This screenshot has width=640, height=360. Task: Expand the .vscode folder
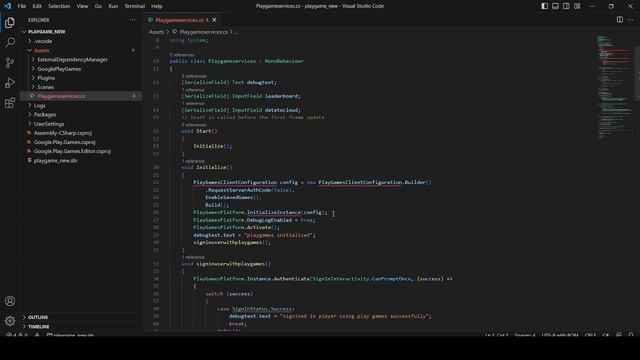(30, 41)
